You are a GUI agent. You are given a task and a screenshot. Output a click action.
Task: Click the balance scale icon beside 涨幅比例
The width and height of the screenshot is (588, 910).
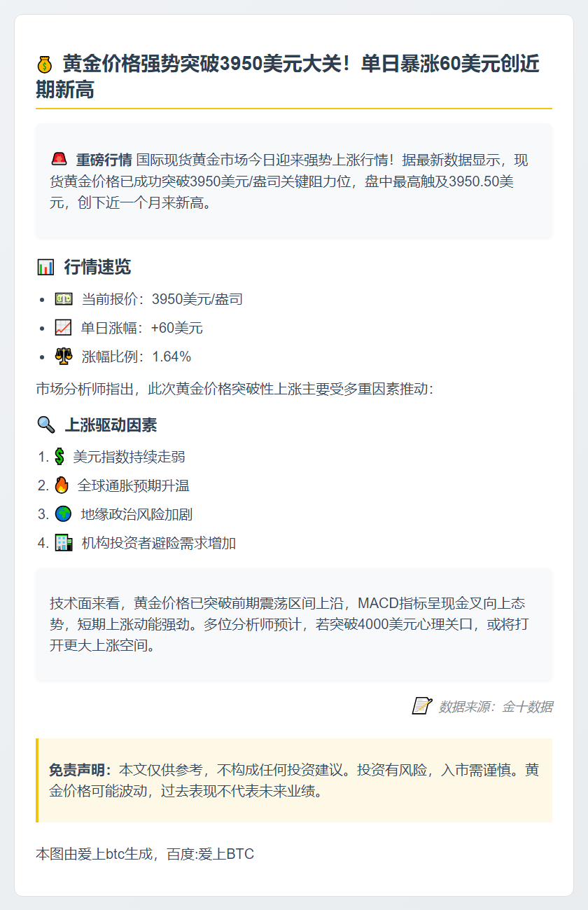click(x=64, y=357)
